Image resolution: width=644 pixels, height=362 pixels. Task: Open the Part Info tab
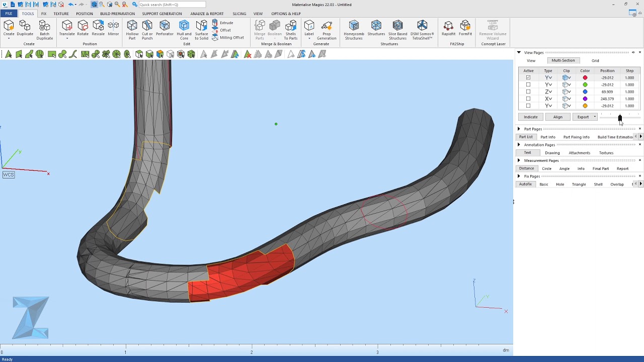coord(548,137)
